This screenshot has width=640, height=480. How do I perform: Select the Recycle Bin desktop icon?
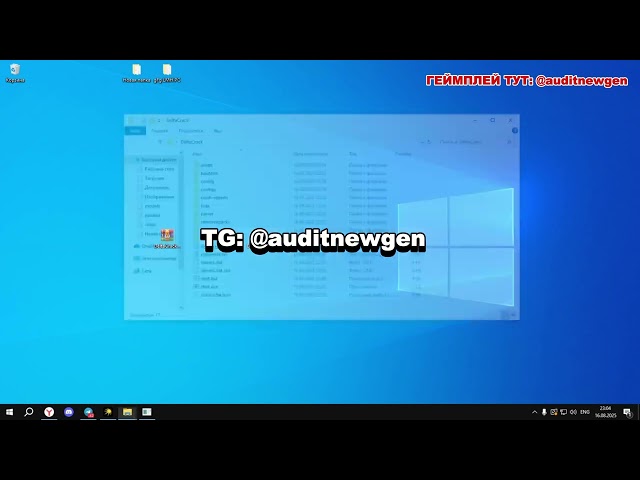click(x=15, y=73)
